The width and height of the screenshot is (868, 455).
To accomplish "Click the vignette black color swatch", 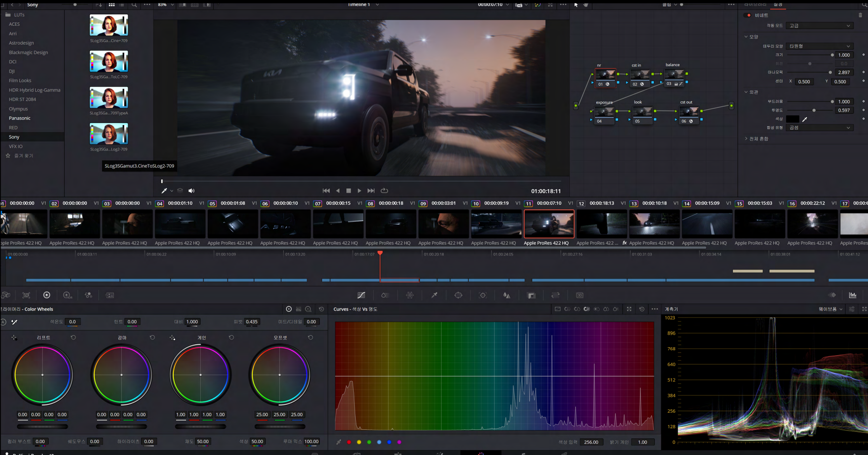I will pyautogui.click(x=793, y=119).
